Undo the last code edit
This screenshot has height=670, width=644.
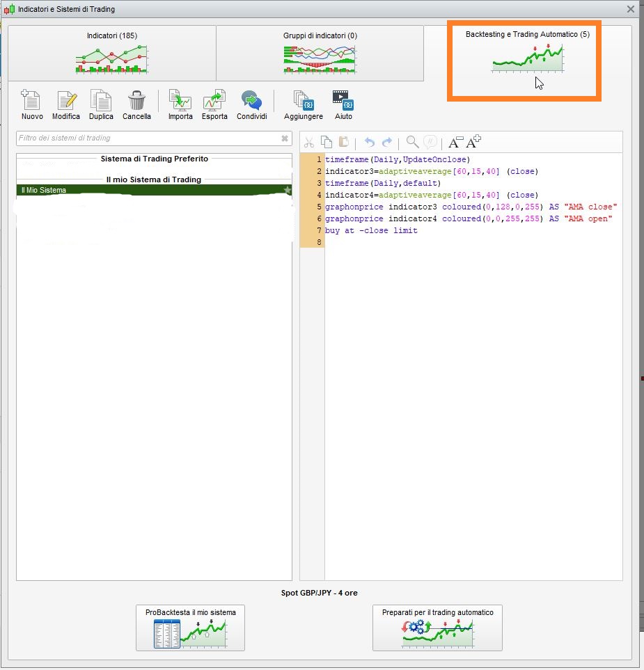click(x=370, y=142)
